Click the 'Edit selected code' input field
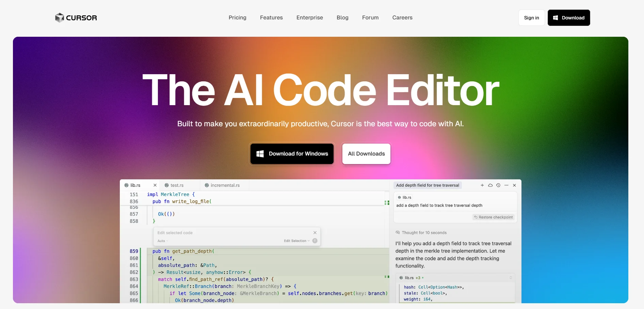This screenshot has width=644, height=309. (x=234, y=233)
